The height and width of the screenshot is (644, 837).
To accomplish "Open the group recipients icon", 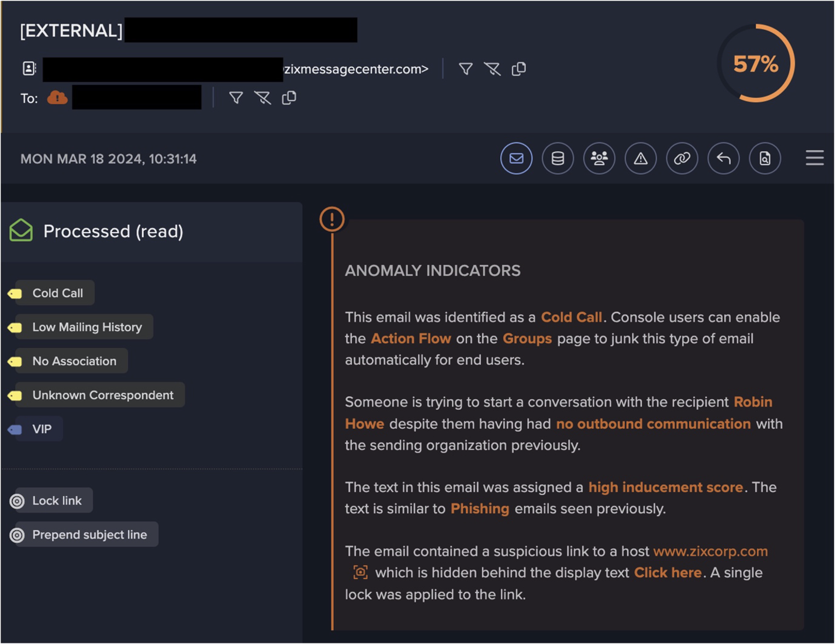I will pyautogui.click(x=599, y=158).
